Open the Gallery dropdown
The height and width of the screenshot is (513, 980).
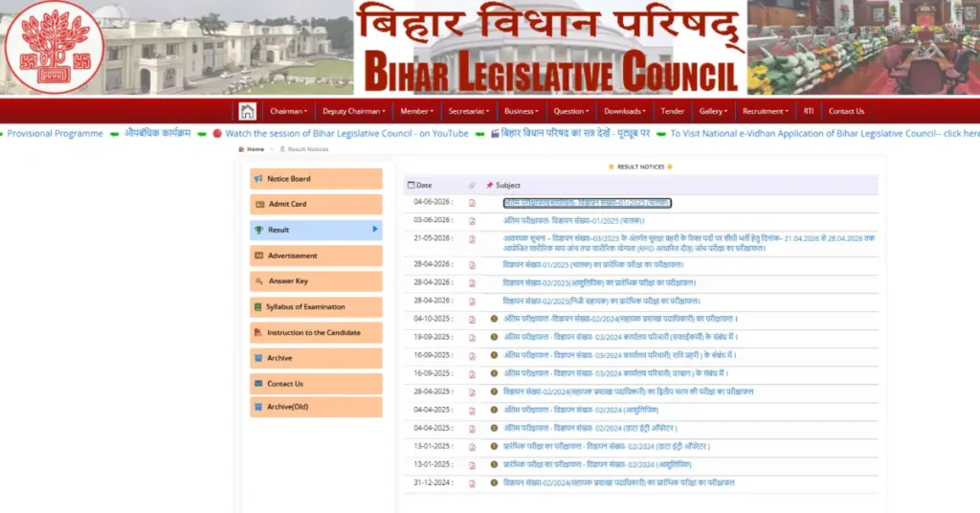713,111
